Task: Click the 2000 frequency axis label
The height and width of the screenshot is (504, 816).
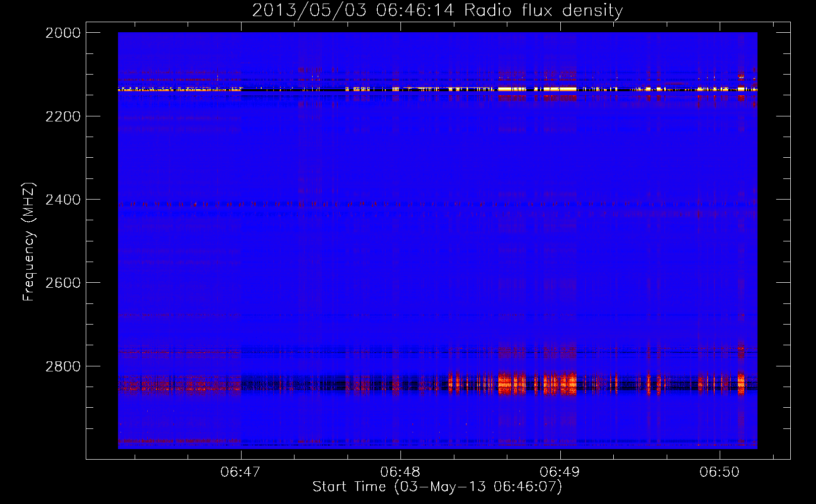Action: pyautogui.click(x=63, y=33)
